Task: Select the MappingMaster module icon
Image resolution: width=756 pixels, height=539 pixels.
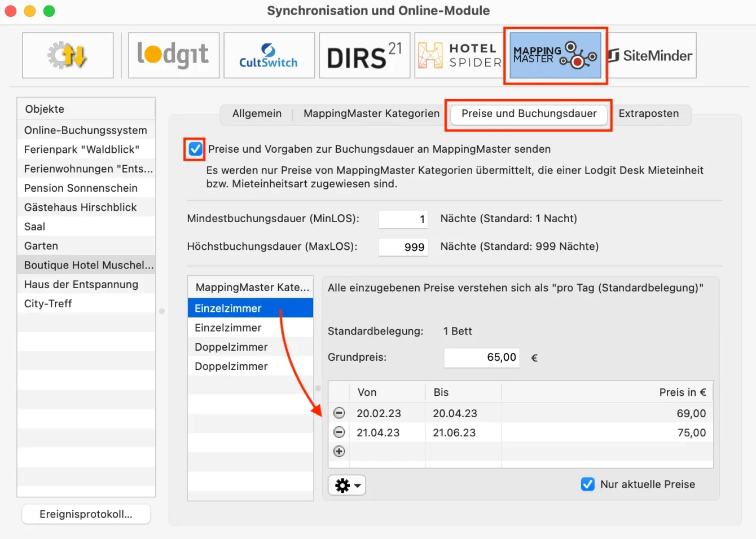Action: click(555, 55)
